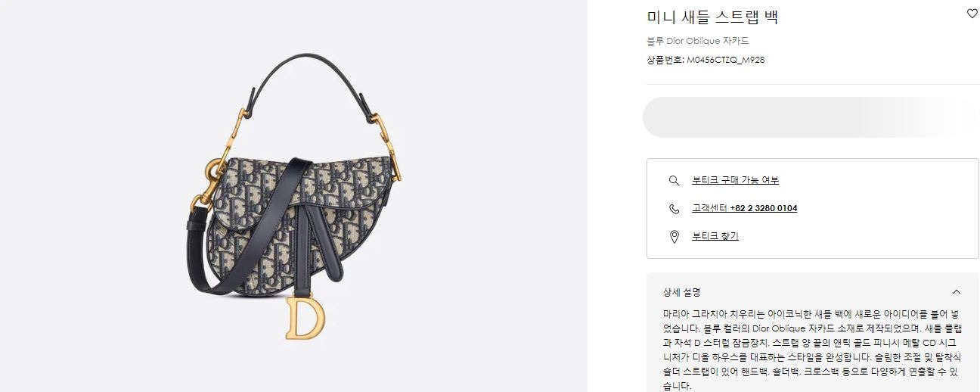This screenshot has width=980, height=392.
Task: Click the magnifier icon for boutique availability
Action: 674,180
